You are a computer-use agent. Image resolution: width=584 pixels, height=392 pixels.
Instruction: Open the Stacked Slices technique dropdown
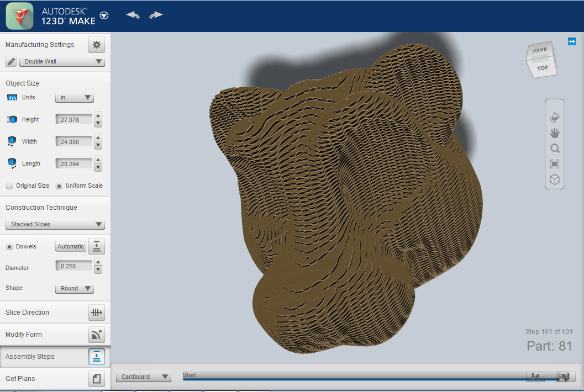tap(55, 224)
